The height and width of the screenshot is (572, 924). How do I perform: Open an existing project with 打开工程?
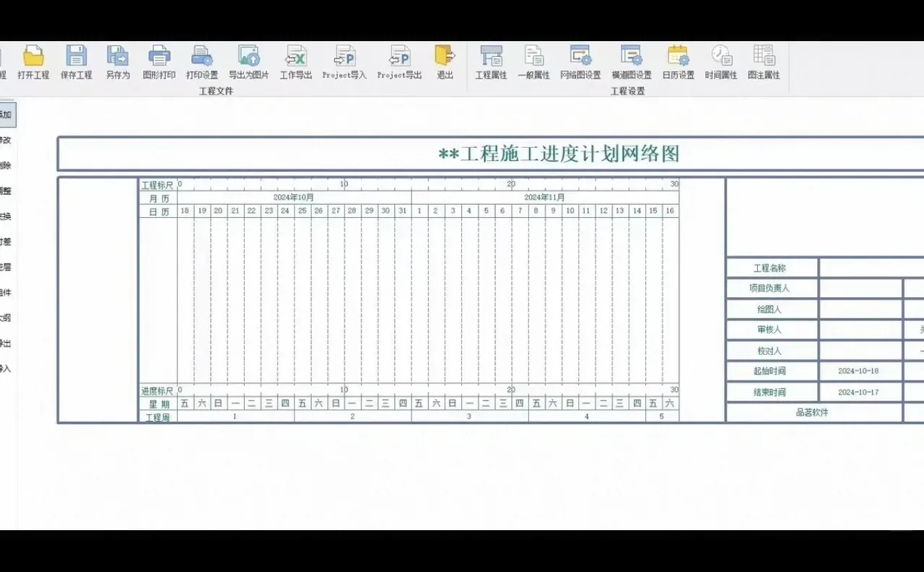[x=33, y=61]
